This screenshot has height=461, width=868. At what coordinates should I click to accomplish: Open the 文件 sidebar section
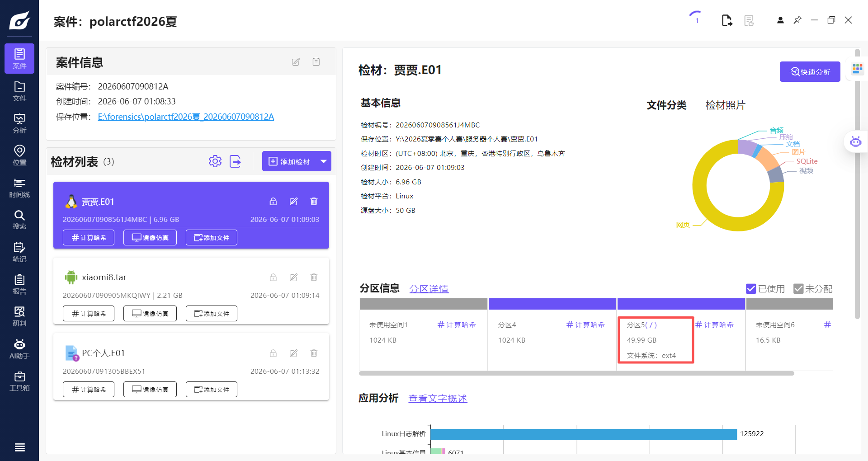point(19,91)
